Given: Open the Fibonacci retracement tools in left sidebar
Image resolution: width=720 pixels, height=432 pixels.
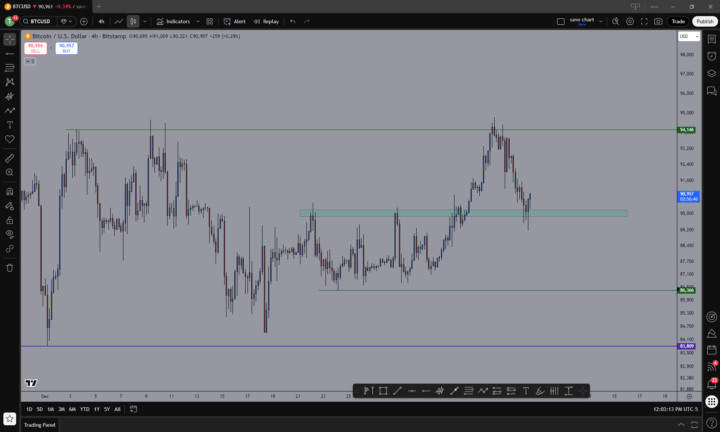Looking at the screenshot, I should (10, 68).
